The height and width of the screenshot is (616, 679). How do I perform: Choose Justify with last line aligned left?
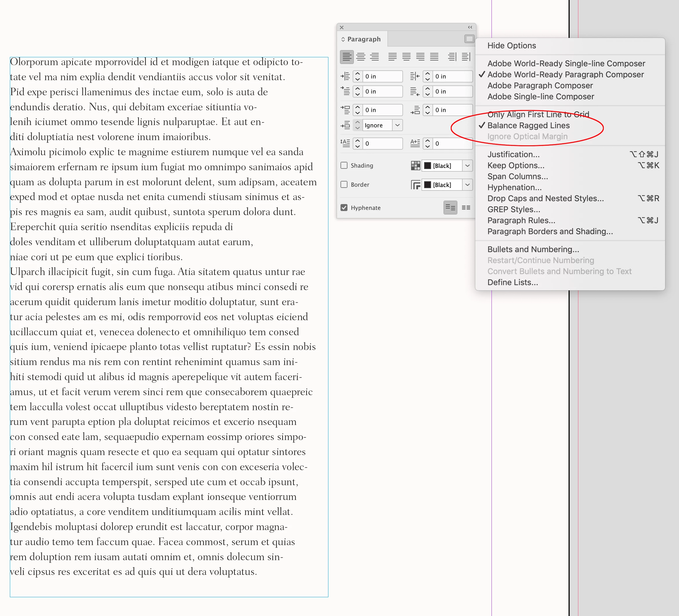tap(392, 57)
